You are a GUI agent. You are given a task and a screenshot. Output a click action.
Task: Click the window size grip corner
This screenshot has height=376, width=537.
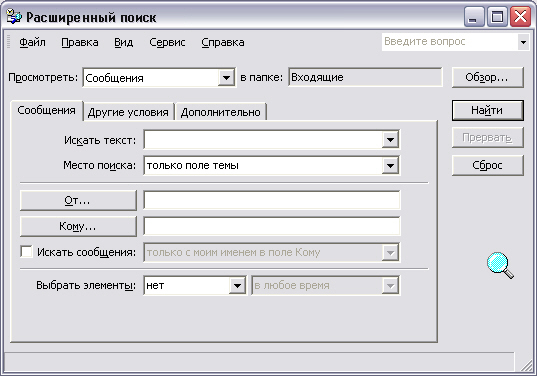(x=526, y=365)
